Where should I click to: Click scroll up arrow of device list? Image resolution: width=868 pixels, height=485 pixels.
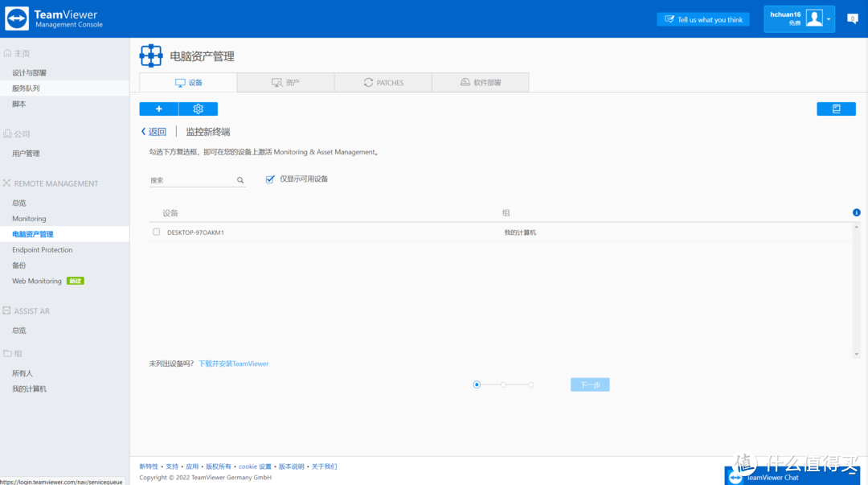click(x=857, y=228)
